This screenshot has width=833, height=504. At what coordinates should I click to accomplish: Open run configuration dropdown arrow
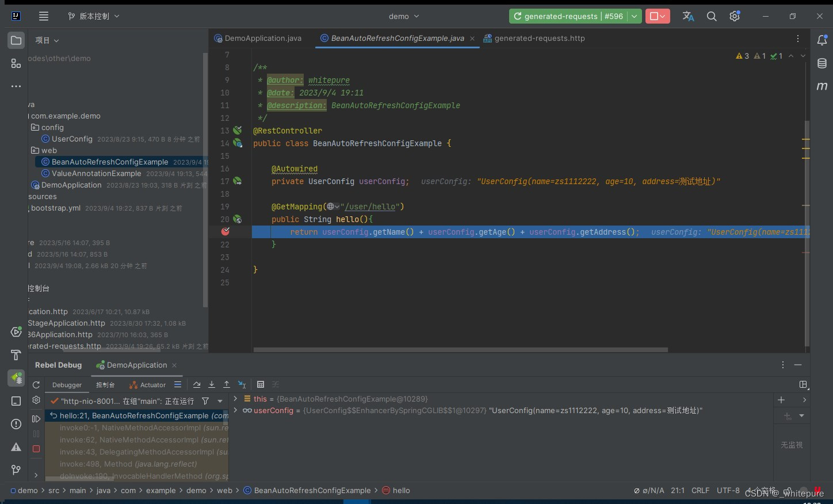[634, 16]
